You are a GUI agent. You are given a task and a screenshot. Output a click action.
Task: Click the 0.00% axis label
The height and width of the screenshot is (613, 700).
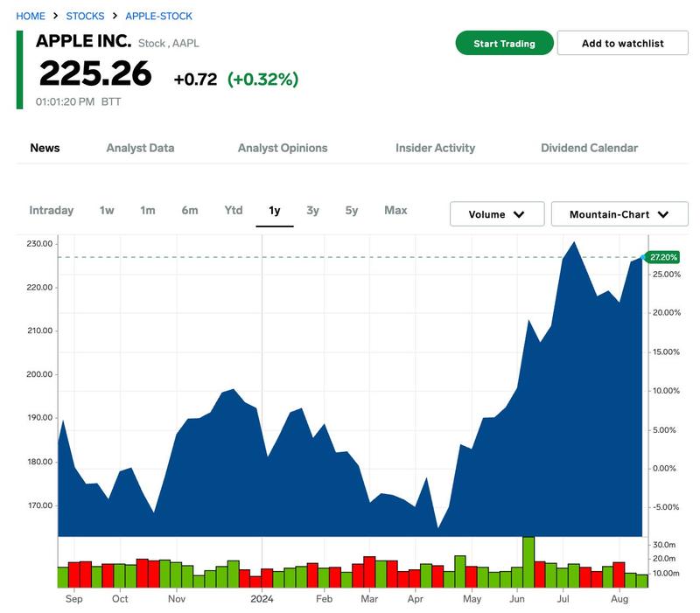664,468
